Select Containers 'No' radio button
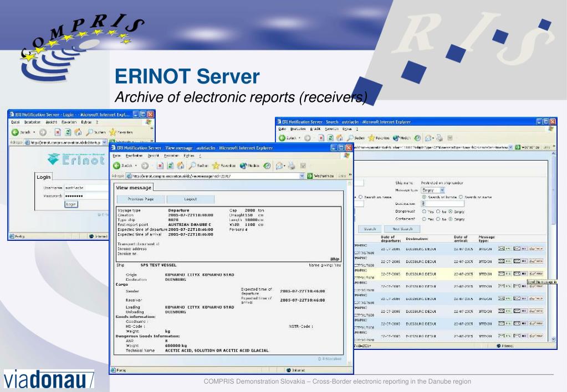567x392 pixels. coord(438,219)
